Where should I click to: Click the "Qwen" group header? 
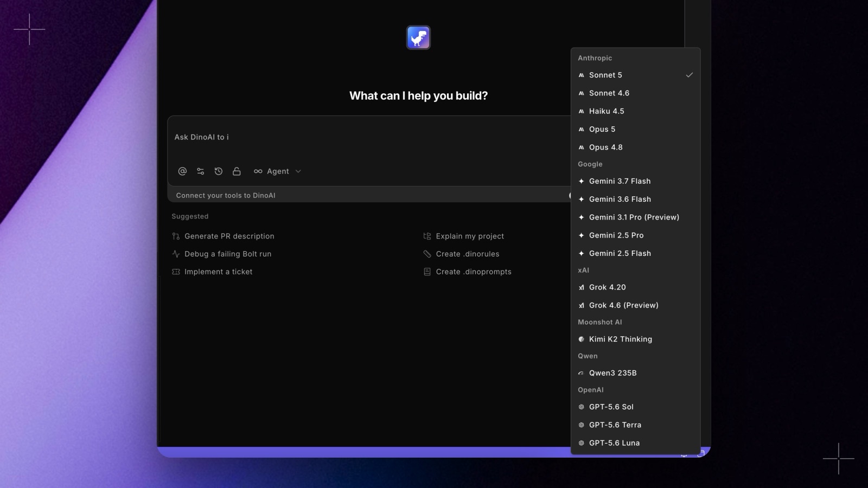click(588, 356)
